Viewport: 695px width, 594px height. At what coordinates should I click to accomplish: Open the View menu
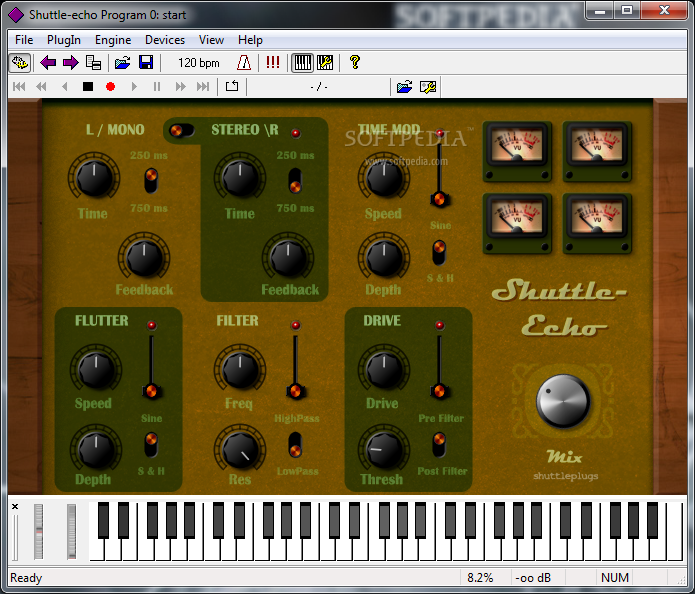click(x=211, y=40)
